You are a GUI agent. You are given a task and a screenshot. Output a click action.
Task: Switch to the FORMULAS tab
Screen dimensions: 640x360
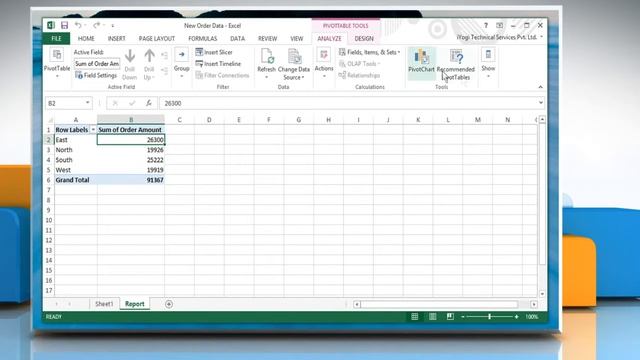(x=202, y=38)
